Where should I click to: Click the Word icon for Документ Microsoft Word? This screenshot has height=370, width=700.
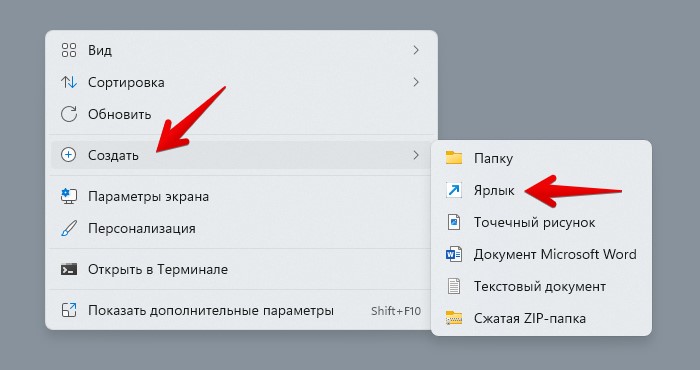pyautogui.click(x=454, y=254)
